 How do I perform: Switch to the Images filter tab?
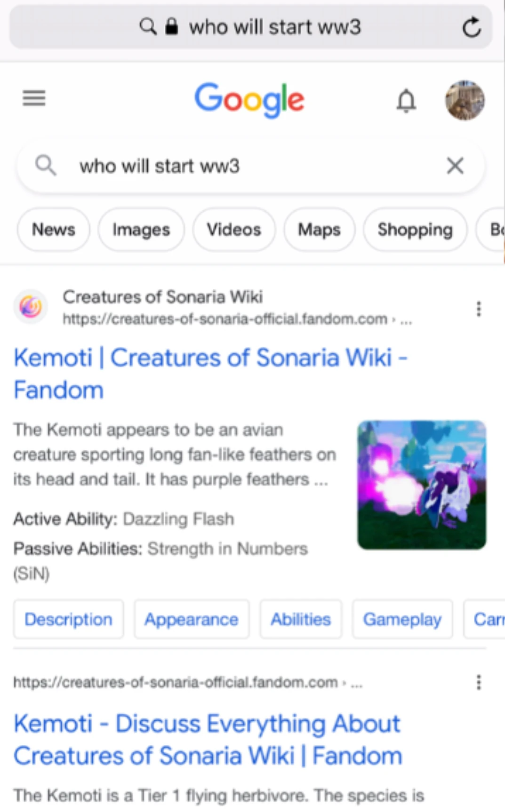click(x=141, y=230)
